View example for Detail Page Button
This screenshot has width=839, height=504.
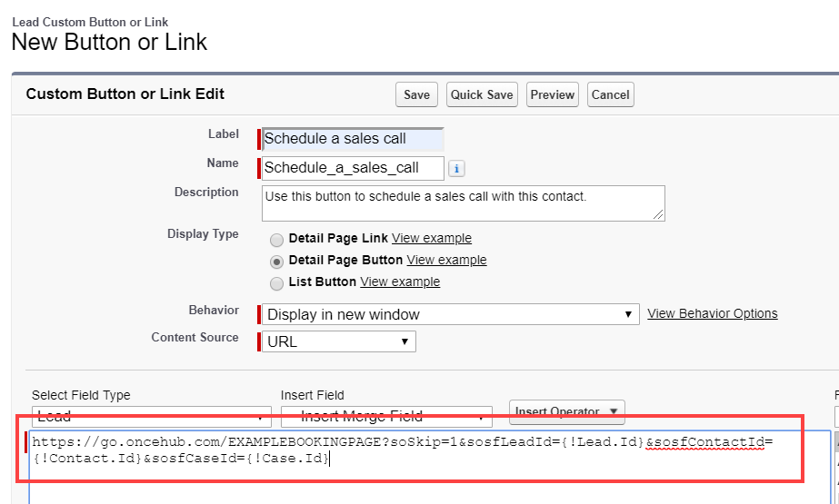click(446, 260)
